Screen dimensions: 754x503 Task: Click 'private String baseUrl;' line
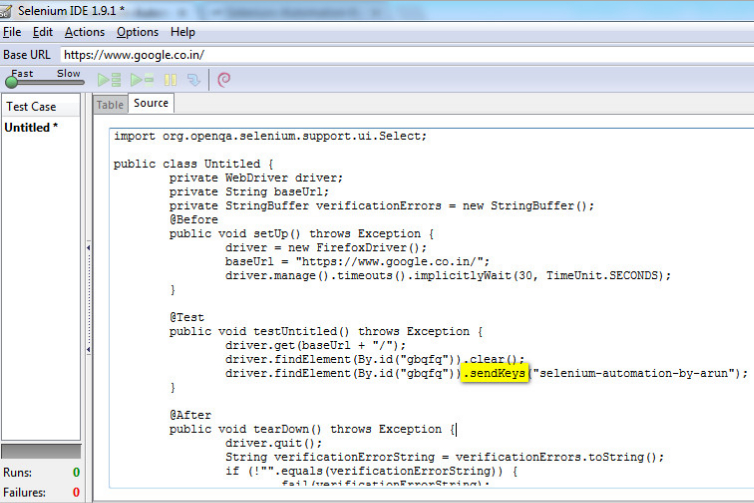point(249,192)
